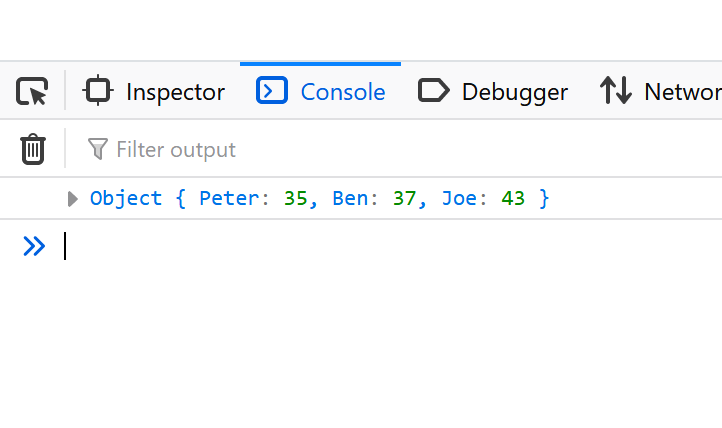The width and height of the screenshot is (722, 428).
Task: Click the Inspector panel icon
Action: pyautogui.click(x=97, y=91)
